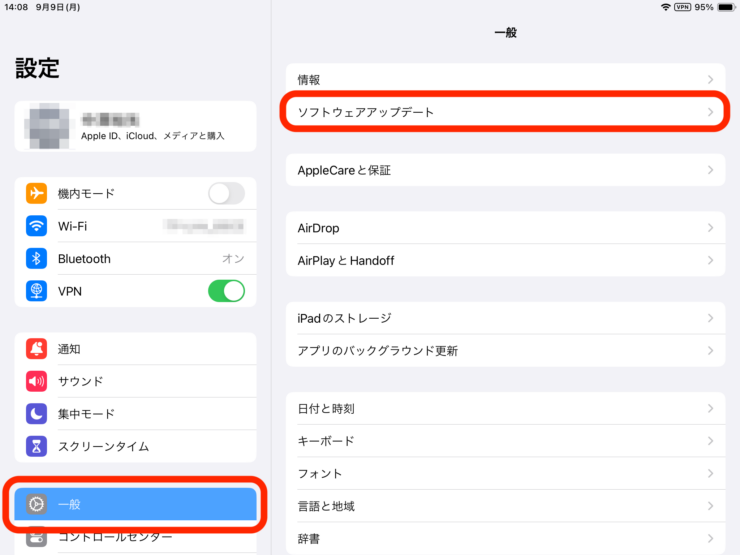Open AppleCareと保証 row
This screenshot has width=740, height=555.
(505, 170)
